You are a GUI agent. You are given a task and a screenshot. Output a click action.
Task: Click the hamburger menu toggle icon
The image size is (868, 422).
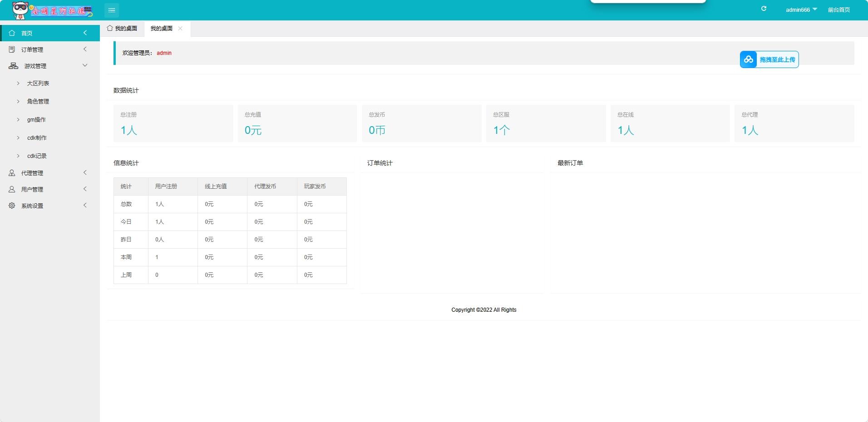click(112, 10)
